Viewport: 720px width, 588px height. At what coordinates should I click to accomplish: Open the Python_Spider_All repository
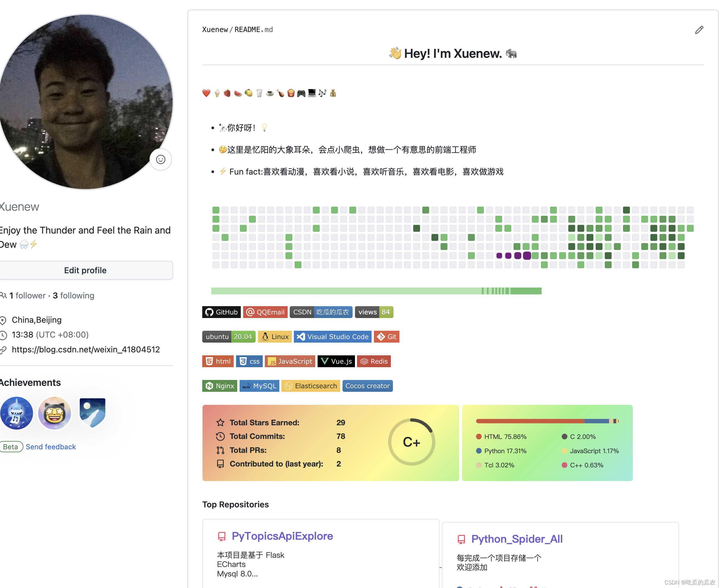point(517,539)
